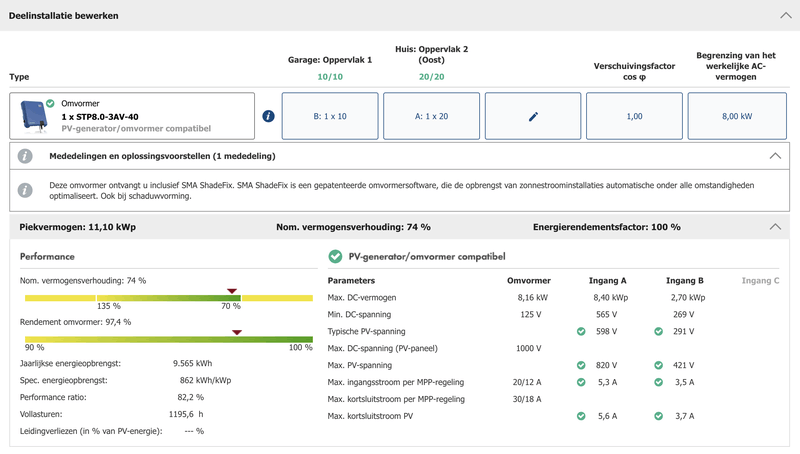The image size is (800, 454).
Task: Click the Ingang C column header
Action: [x=760, y=280]
